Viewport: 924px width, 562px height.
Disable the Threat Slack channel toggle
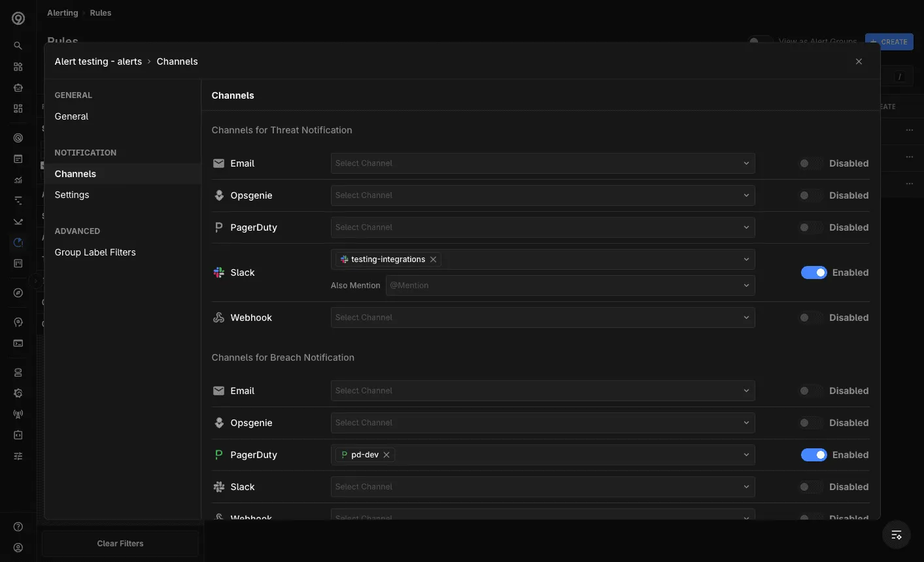814,273
